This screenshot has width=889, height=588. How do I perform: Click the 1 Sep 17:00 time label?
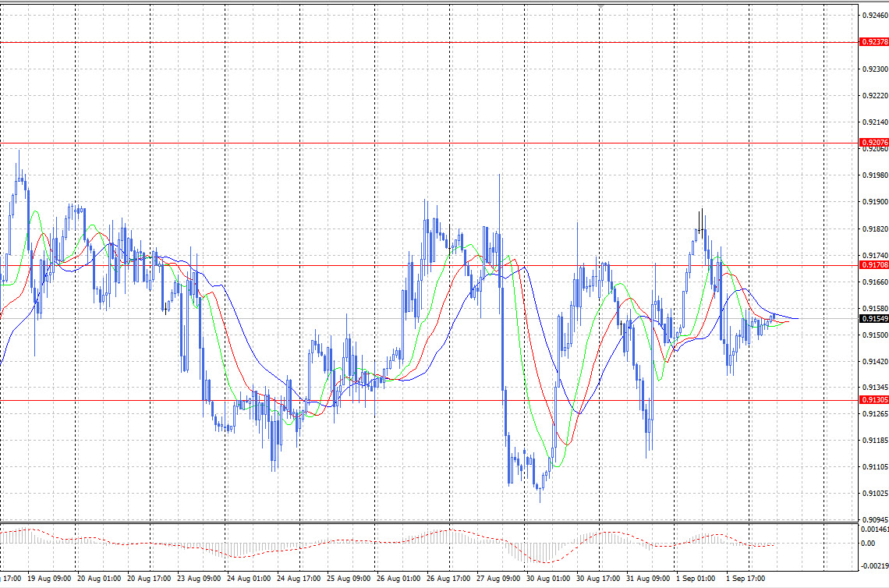[746, 579]
